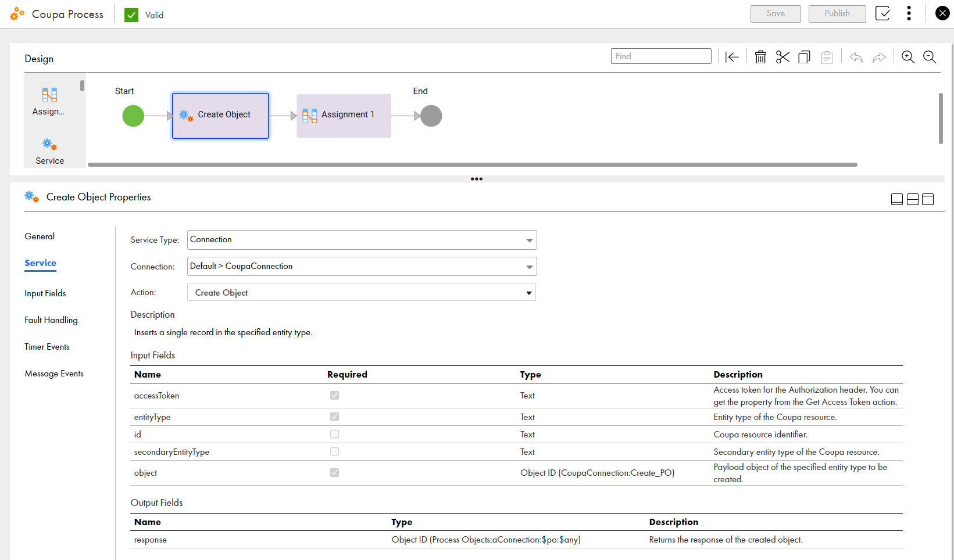Viewport: 954px width, 560px height.
Task: Click the 'Inserts a single record' description text
Action: point(223,332)
